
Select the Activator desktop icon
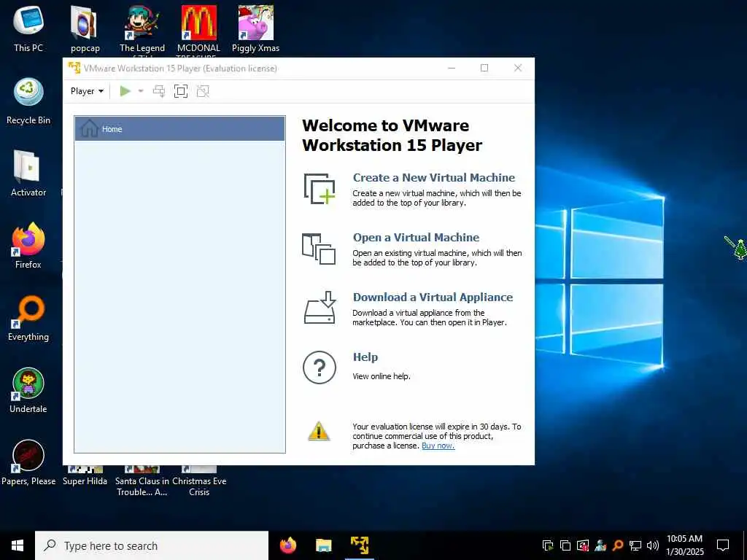click(x=28, y=174)
